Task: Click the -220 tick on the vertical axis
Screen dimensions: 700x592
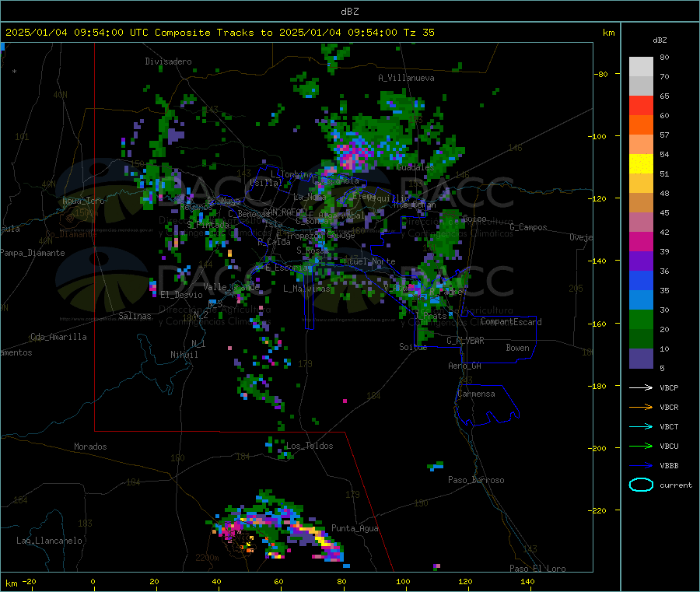Action: [x=599, y=511]
